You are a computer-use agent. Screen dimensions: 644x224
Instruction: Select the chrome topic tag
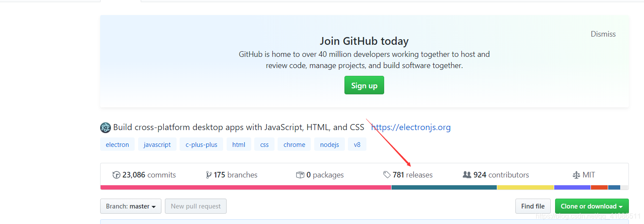(294, 145)
